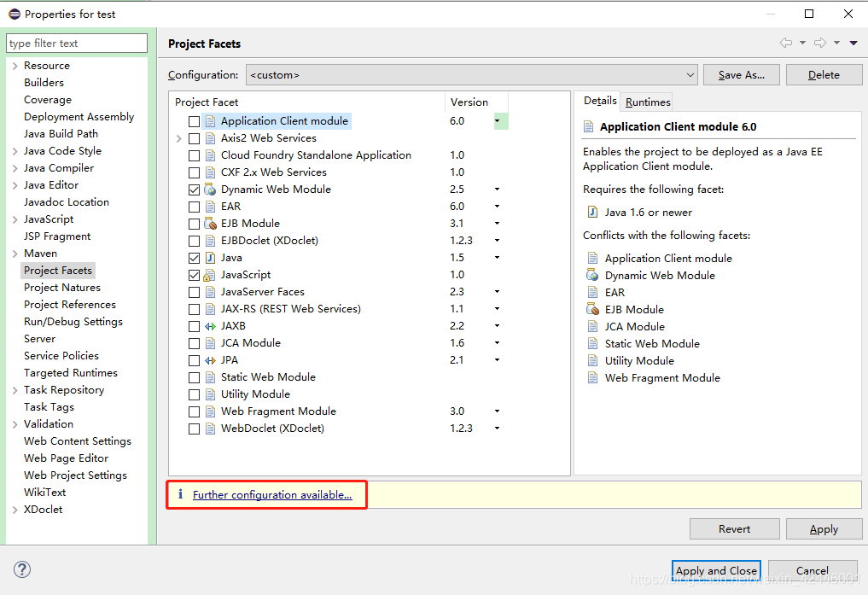Screen dimensions: 868x595
Task: Expand the Maven tree node
Action: coord(15,254)
